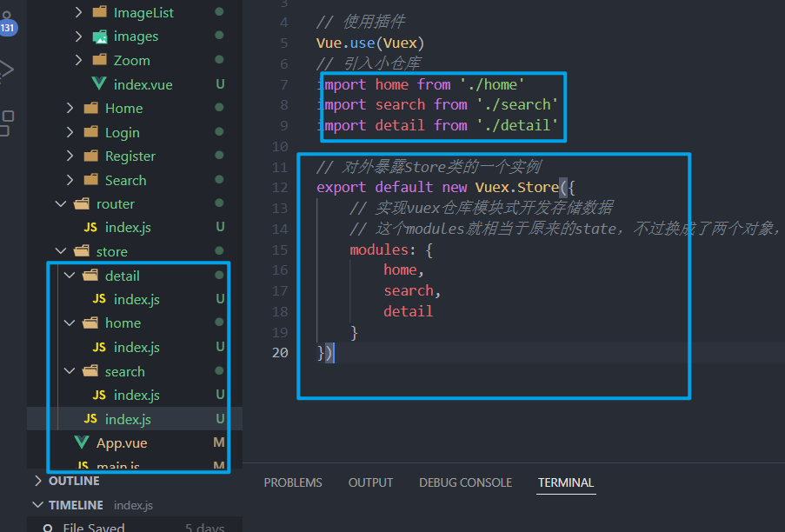Open index.vue in the explorer

pyautogui.click(x=143, y=84)
